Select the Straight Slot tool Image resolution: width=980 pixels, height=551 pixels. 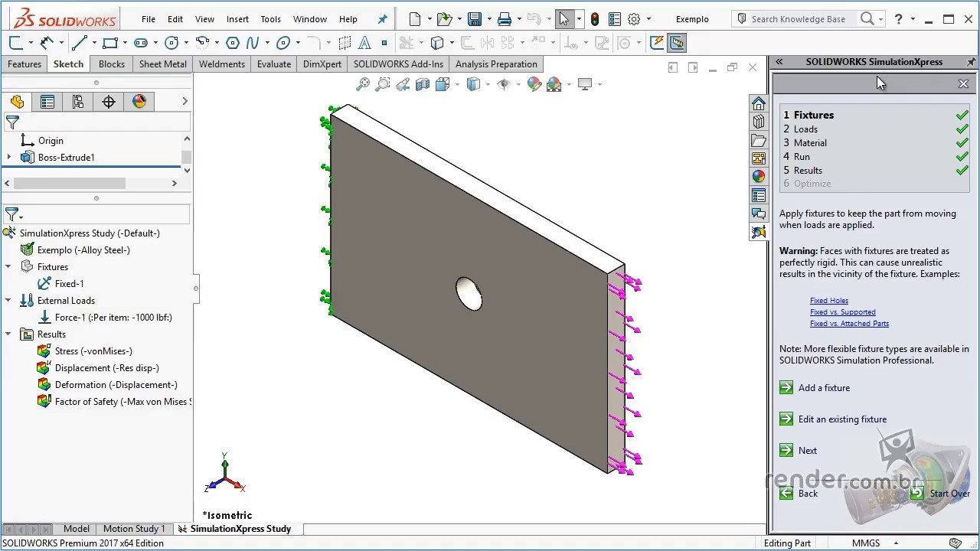click(x=141, y=43)
